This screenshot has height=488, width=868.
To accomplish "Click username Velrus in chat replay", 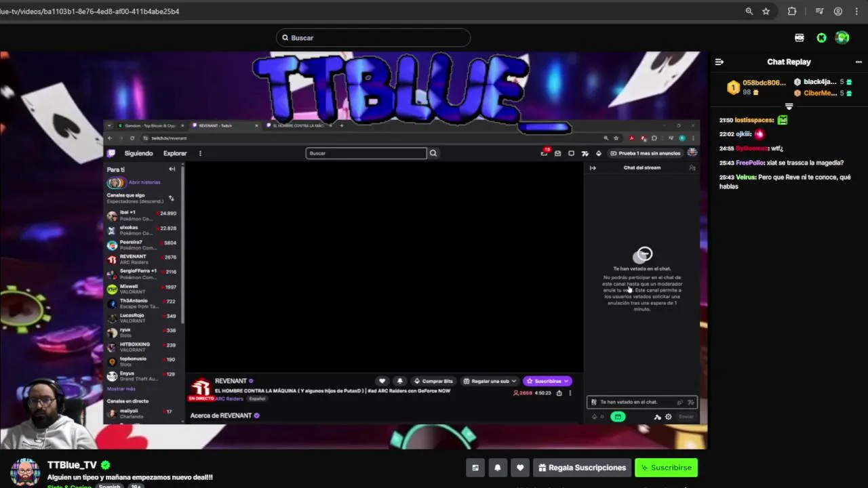I will pyautogui.click(x=746, y=177).
